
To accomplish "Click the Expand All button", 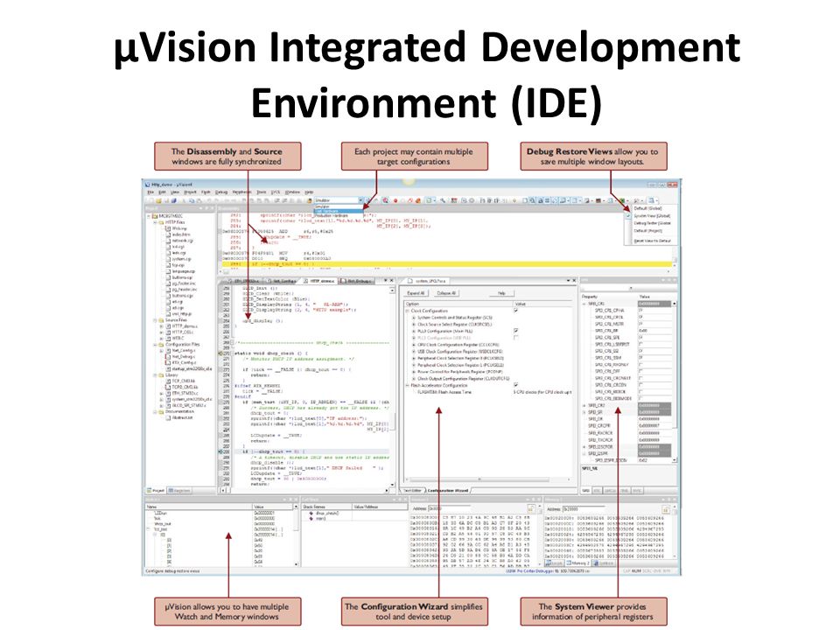I will [x=416, y=293].
